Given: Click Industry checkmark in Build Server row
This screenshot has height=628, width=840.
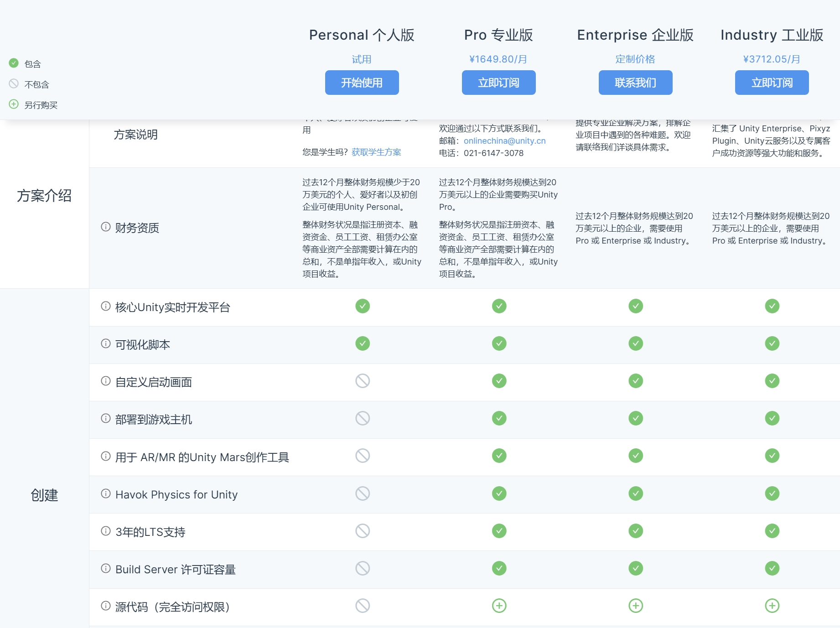Looking at the screenshot, I should (x=772, y=568).
